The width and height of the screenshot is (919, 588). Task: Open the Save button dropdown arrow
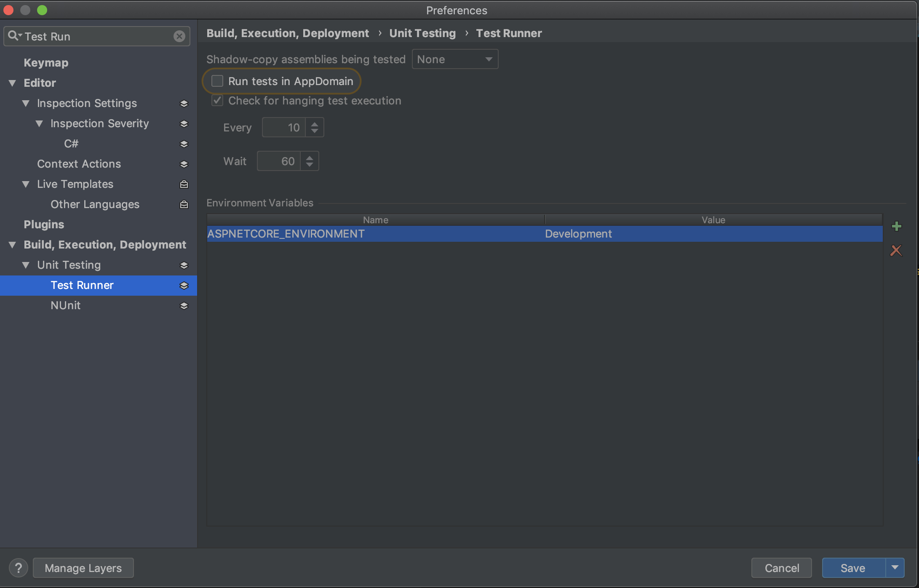tap(895, 568)
